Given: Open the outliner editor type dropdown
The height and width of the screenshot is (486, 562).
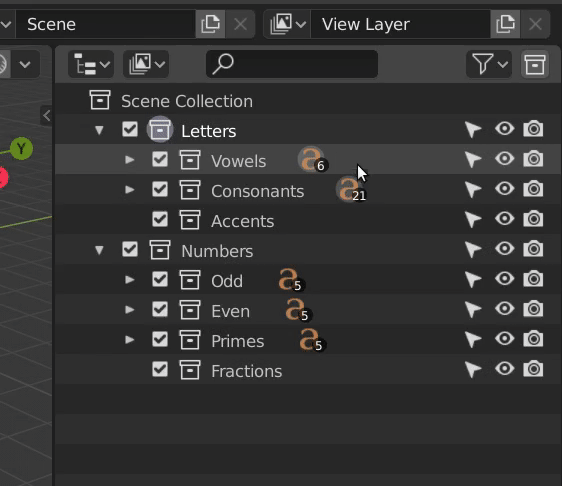Looking at the screenshot, I should point(91,64).
